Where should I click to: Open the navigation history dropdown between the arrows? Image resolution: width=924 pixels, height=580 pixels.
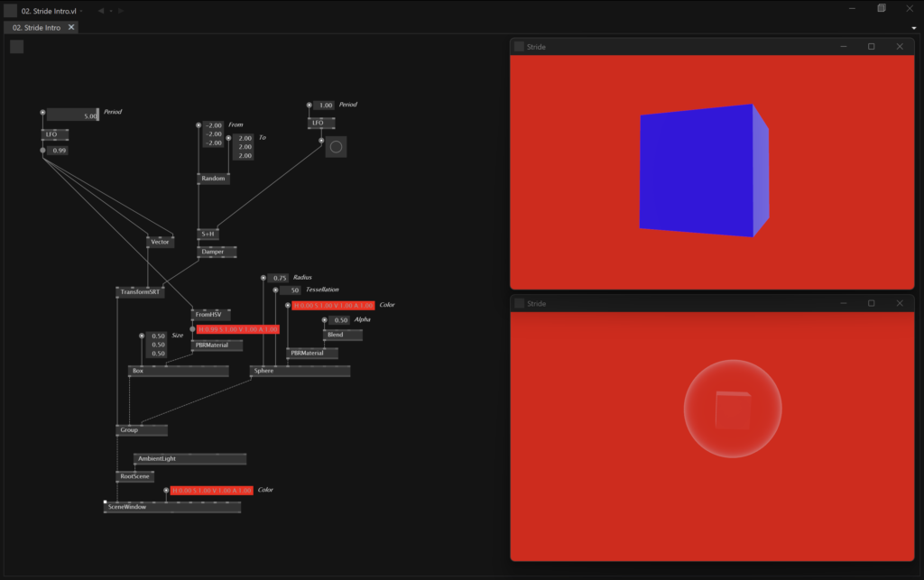point(111,11)
